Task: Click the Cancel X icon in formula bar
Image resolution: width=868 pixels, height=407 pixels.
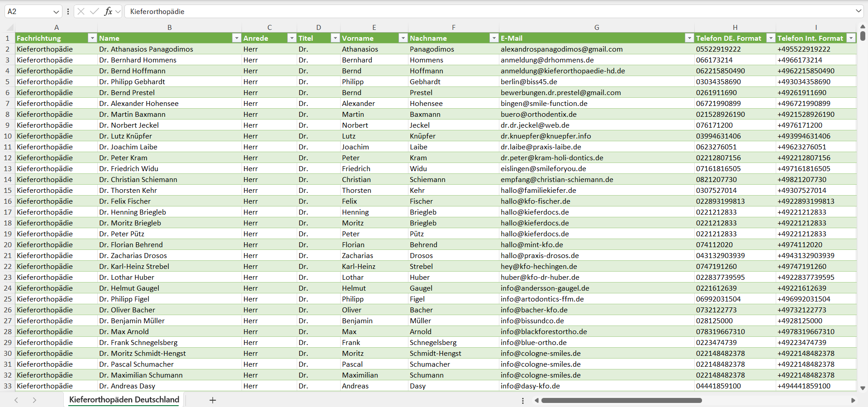Action: (x=81, y=11)
